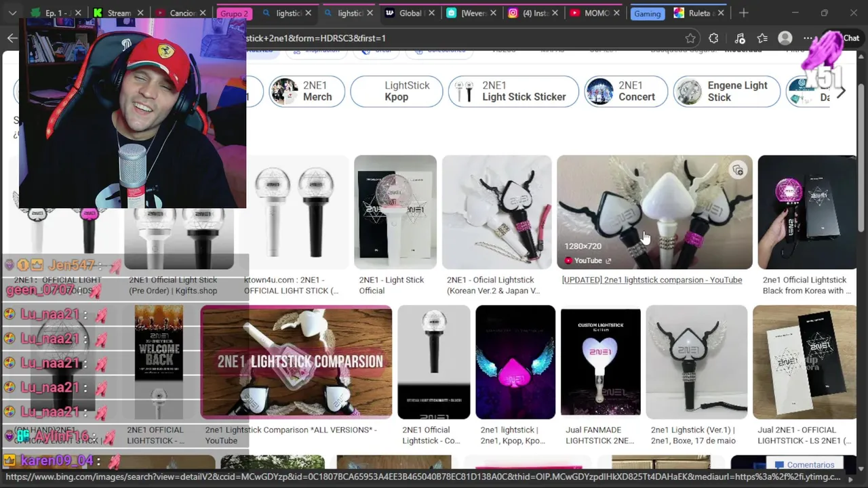This screenshot has width=868, height=488.
Task: Open the [UPDATED] 2ne1 lightstick comparsion link
Action: coord(652,280)
